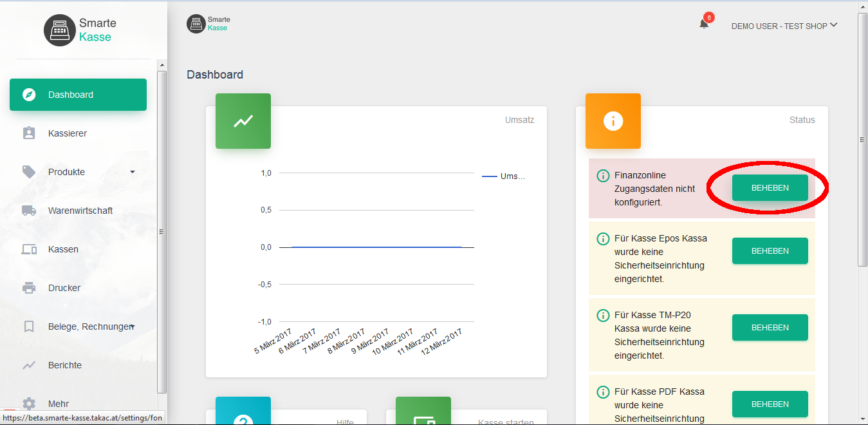Click the Status card title text
868x425 pixels.
pyautogui.click(x=802, y=120)
